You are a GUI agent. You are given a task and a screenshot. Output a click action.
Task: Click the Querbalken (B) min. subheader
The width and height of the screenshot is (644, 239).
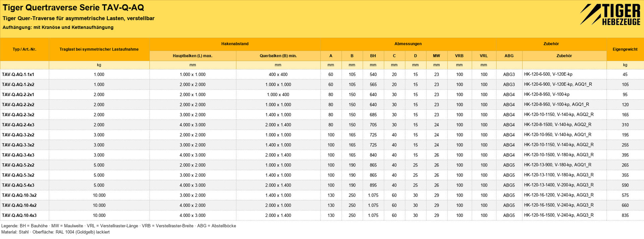tap(278, 56)
